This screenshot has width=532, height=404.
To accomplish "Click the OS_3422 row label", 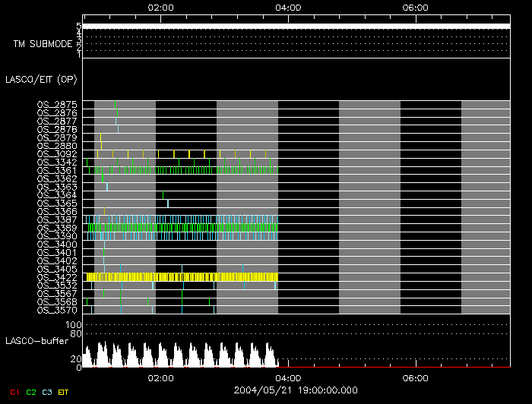I will point(57,277).
